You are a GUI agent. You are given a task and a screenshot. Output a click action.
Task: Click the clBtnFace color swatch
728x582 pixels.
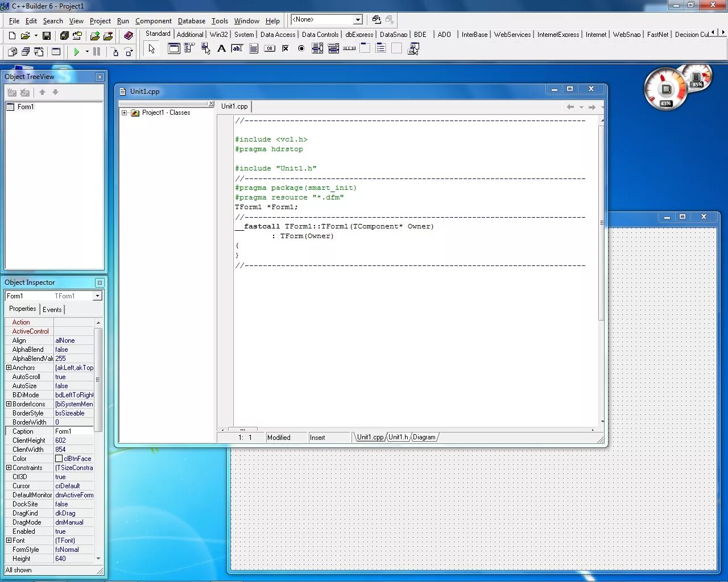point(59,459)
